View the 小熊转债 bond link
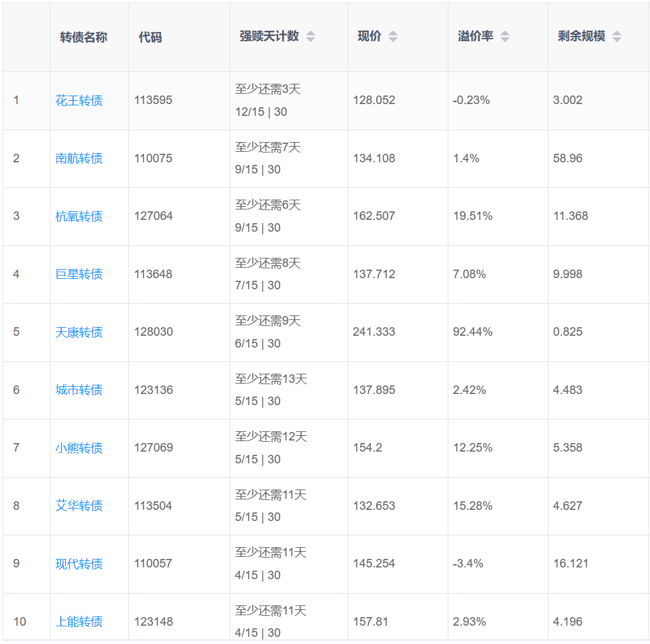The height and width of the screenshot is (644, 650). (79, 448)
